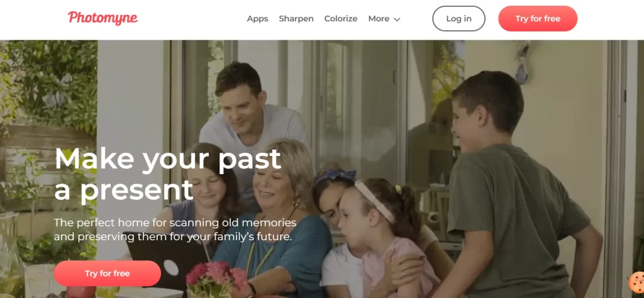Click the laptop's round logo in photo
The image size is (644, 298).
(x=171, y=268)
